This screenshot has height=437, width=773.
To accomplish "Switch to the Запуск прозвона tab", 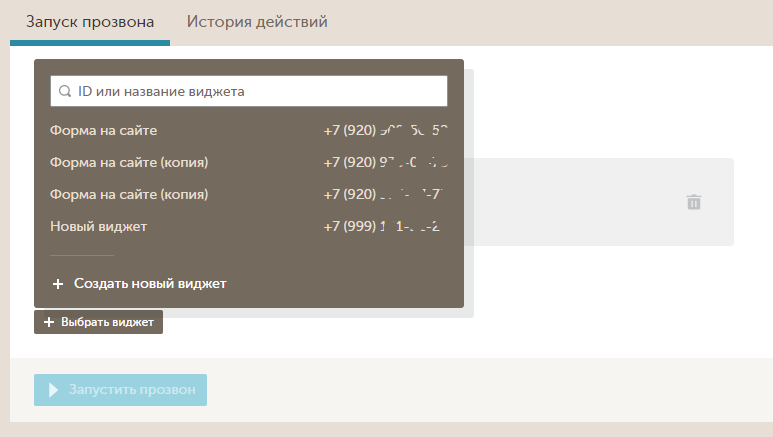I will [x=89, y=22].
